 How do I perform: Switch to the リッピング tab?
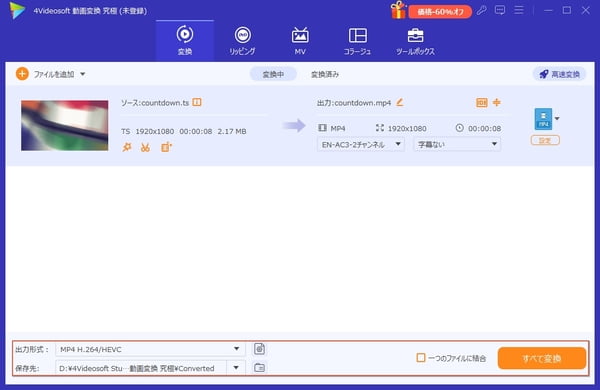pyautogui.click(x=242, y=41)
